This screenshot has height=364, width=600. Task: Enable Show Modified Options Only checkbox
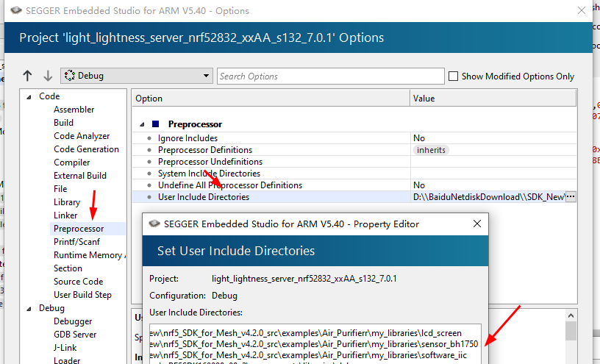coord(453,76)
